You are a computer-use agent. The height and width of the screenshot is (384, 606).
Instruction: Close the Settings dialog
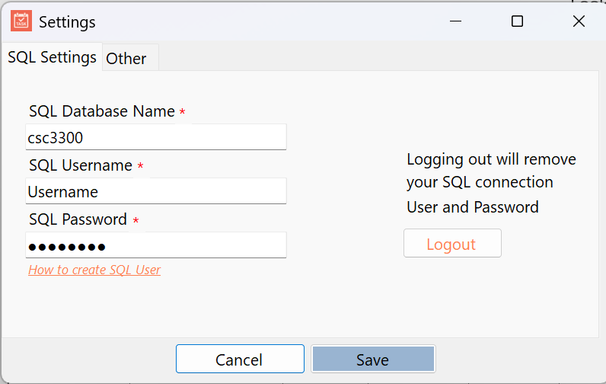tap(579, 21)
